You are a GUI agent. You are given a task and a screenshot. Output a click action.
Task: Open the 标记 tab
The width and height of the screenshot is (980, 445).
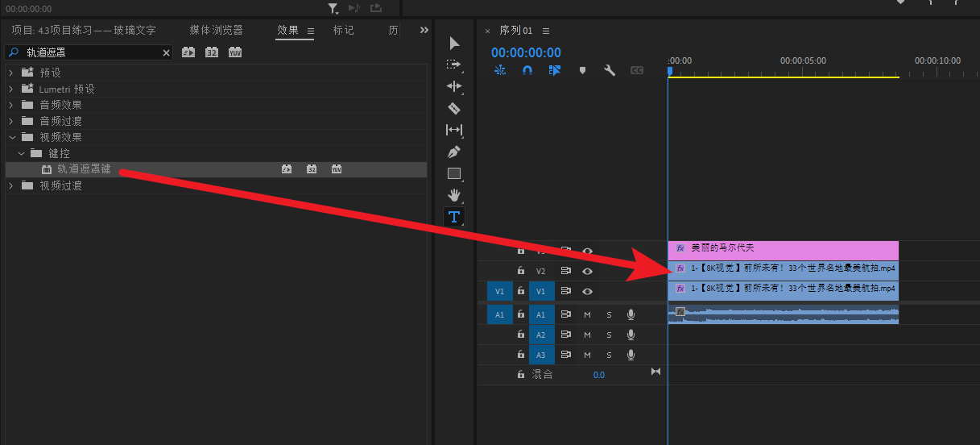(x=343, y=31)
